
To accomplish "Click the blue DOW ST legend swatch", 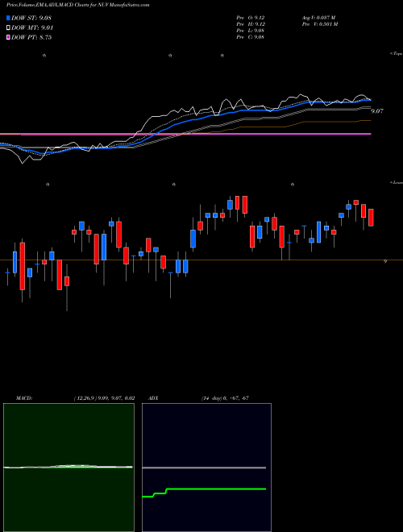I will tap(8, 18).
